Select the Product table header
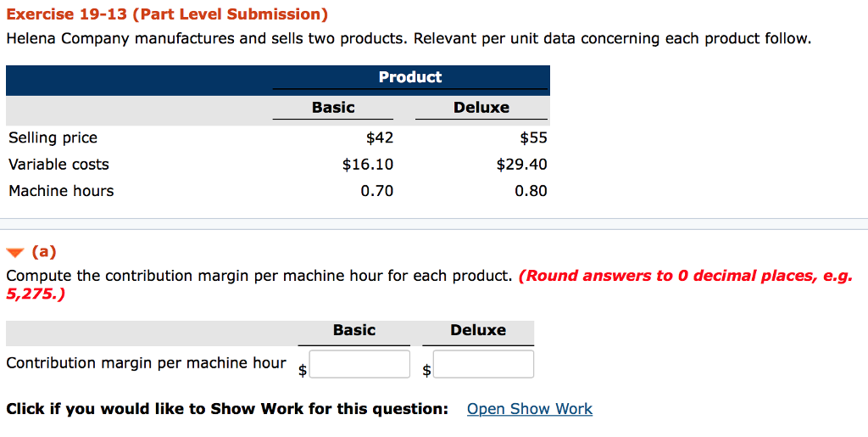 click(410, 77)
